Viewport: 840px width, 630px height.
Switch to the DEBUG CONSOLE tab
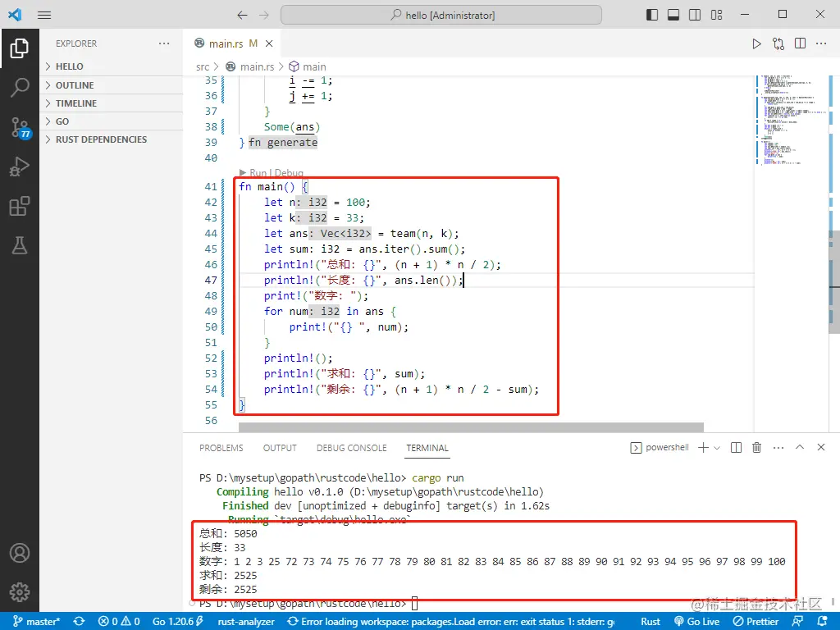click(351, 448)
